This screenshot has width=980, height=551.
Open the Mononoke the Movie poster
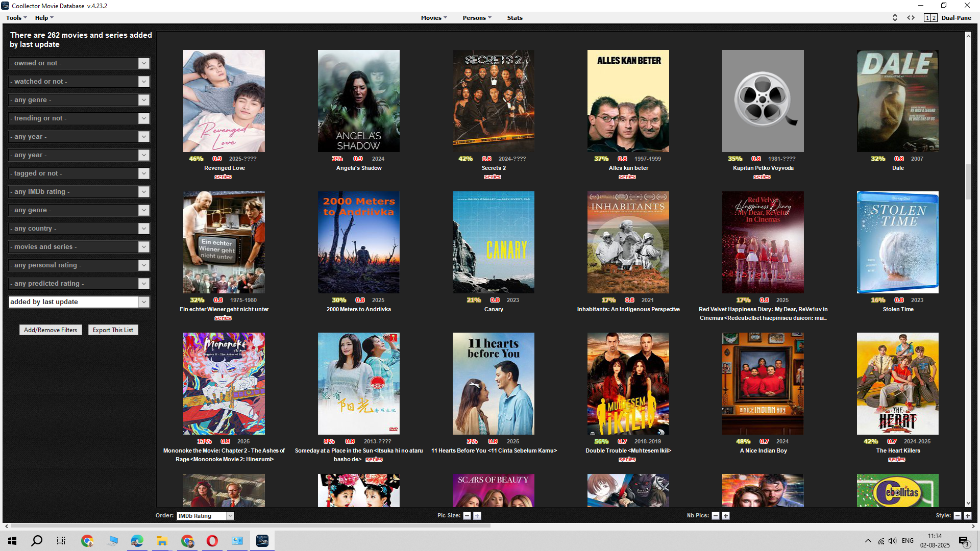point(224,384)
